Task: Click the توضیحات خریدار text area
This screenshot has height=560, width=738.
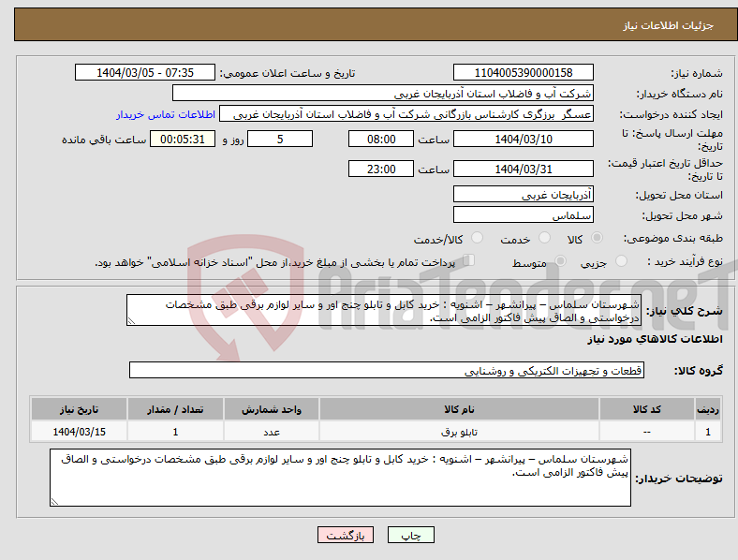Action: pos(340,478)
